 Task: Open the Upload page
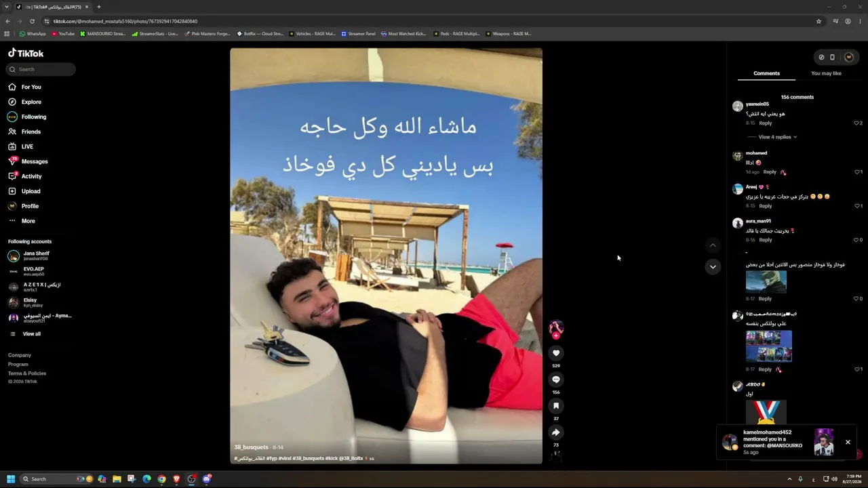(24, 191)
